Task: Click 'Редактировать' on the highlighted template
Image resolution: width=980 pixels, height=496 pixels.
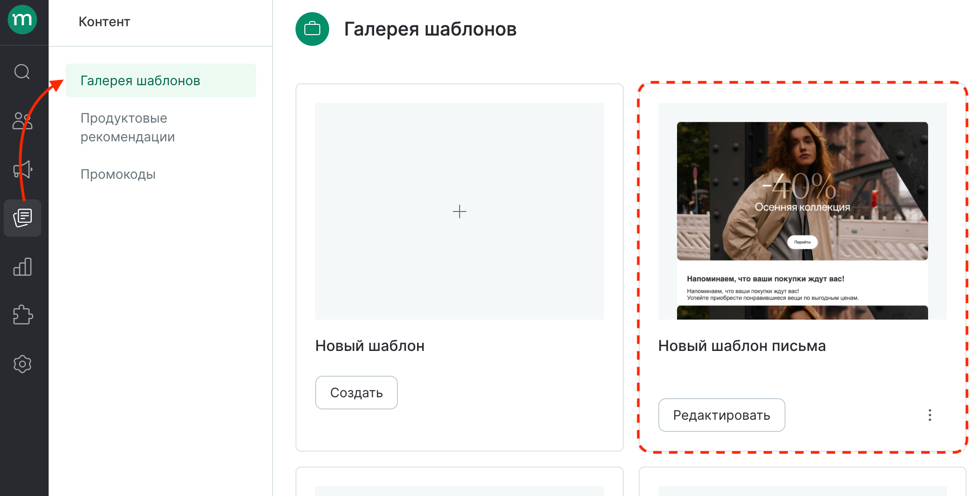Action: 721,415
